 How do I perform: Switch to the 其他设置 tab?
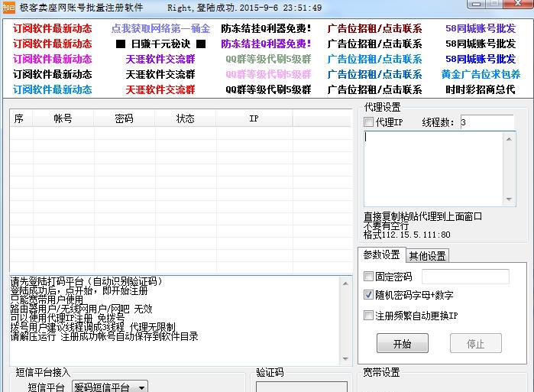(x=427, y=255)
